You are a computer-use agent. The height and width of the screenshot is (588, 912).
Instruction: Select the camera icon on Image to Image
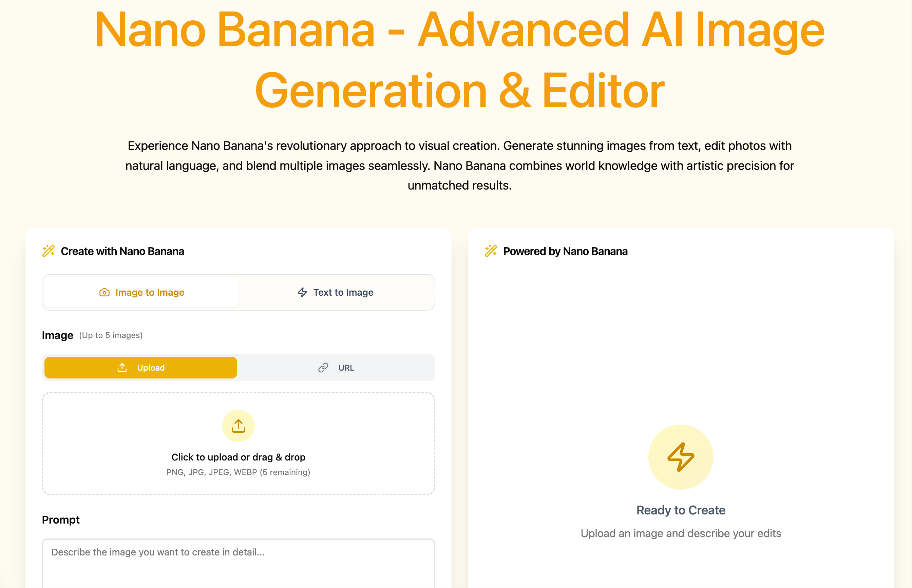[x=104, y=292]
